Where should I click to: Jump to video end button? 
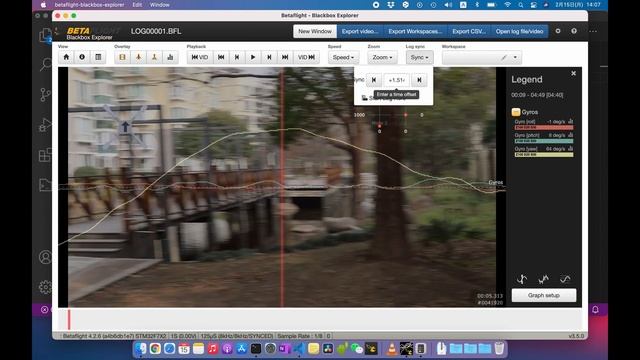tap(306, 57)
